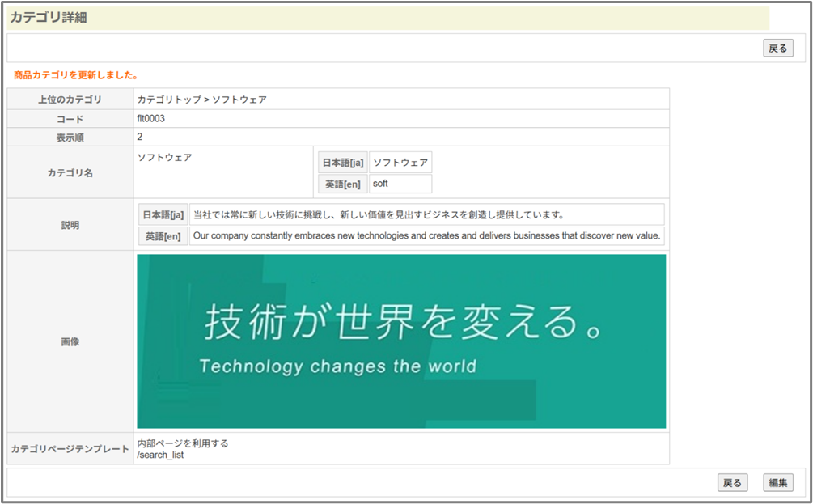Screen dimensions: 813x504
Task: Select the English category name 'soft' field
Action: click(400, 184)
